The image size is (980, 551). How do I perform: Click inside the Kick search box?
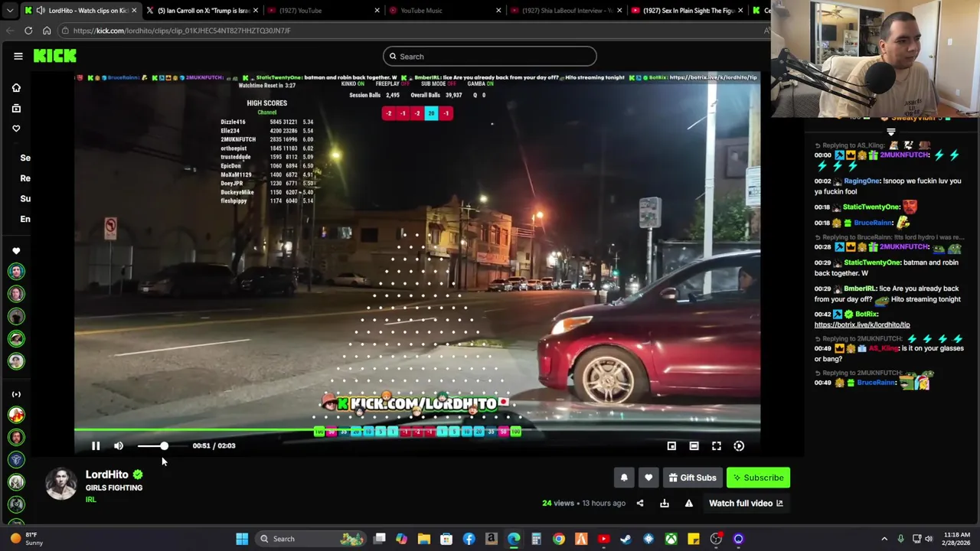point(489,56)
